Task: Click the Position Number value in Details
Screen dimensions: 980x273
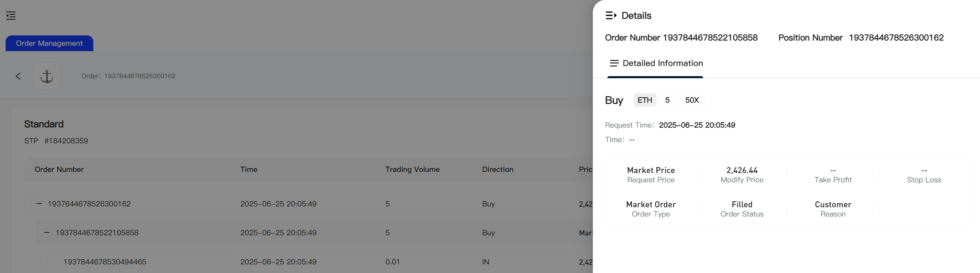Action: [x=896, y=38]
